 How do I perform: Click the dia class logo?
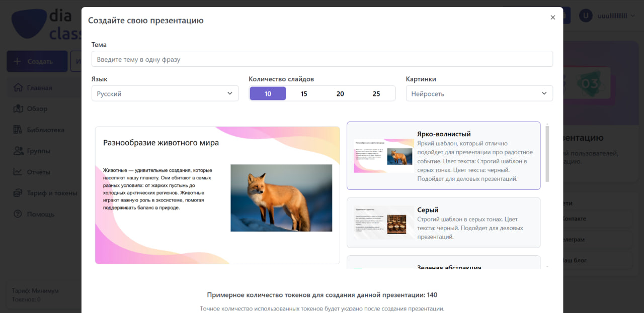(x=46, y=25)
